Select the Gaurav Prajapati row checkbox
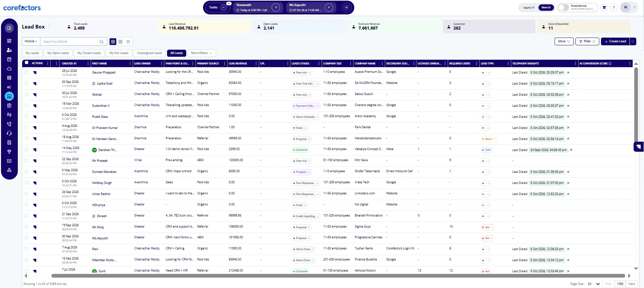This screenshot has height=288, width=644. (27, 72)
